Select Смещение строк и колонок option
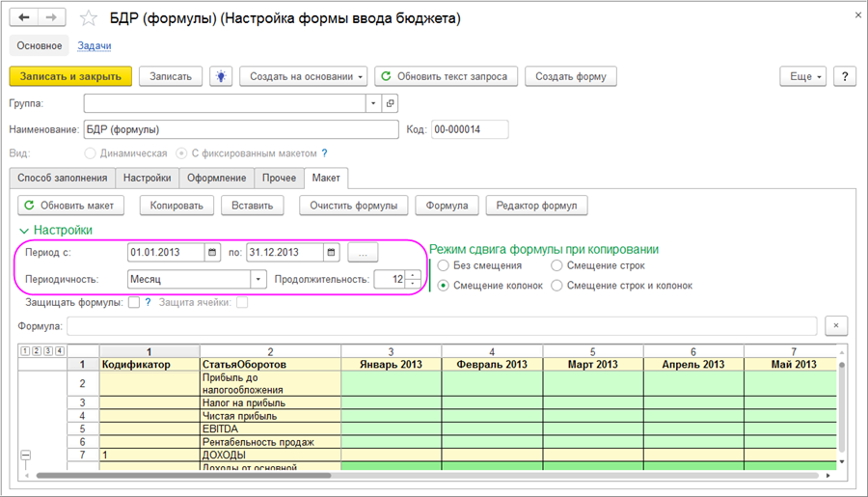The image size is (868, 497). click(556, 286)
